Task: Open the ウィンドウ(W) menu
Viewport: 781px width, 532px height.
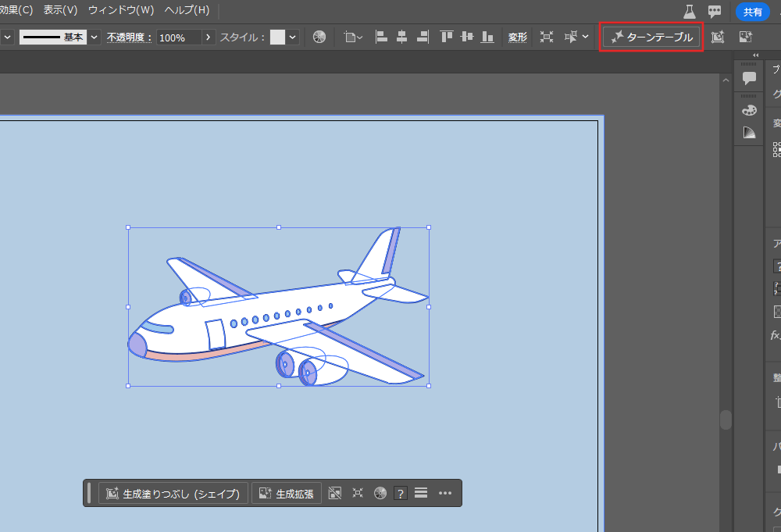Action: click(120, 10)
